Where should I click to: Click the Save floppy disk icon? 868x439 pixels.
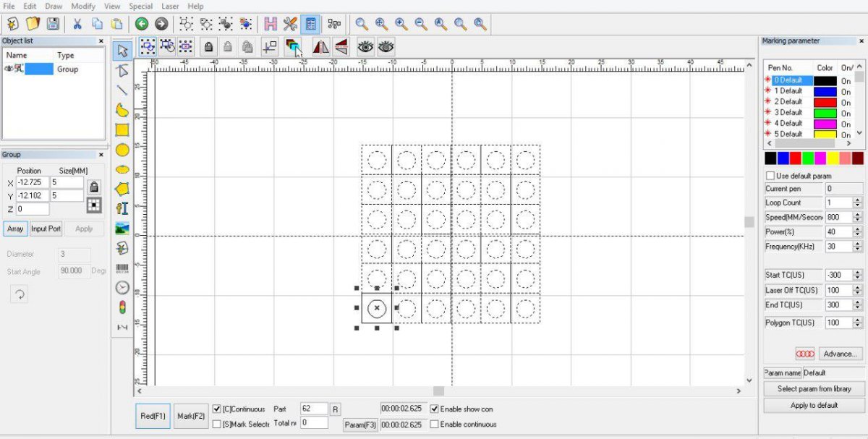click(x=53, y=24)
